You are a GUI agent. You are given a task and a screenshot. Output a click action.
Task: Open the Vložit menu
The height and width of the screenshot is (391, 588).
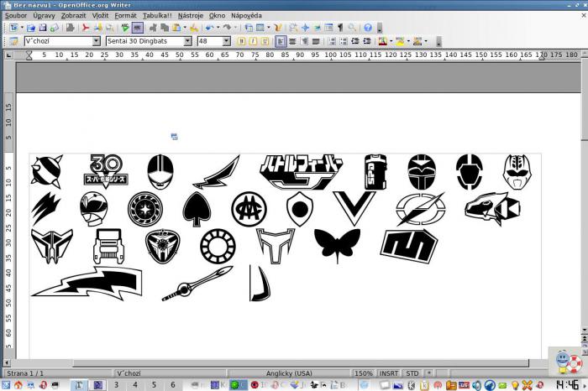tap(100, 16)
